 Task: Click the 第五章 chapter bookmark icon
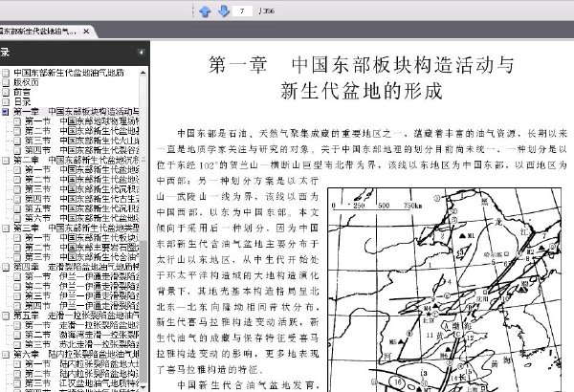(6, 316)
